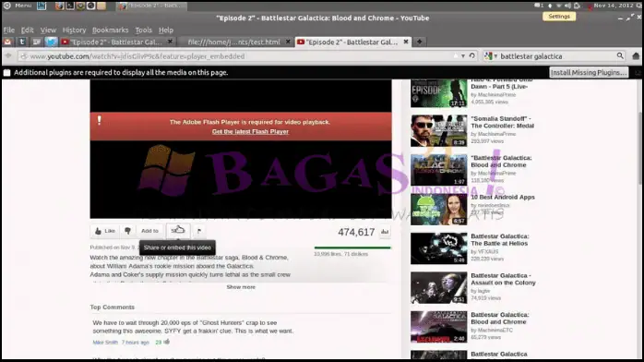Screen dimensions: 644x362
Task: Like the video with the Like button
Action: coord(105,231)
